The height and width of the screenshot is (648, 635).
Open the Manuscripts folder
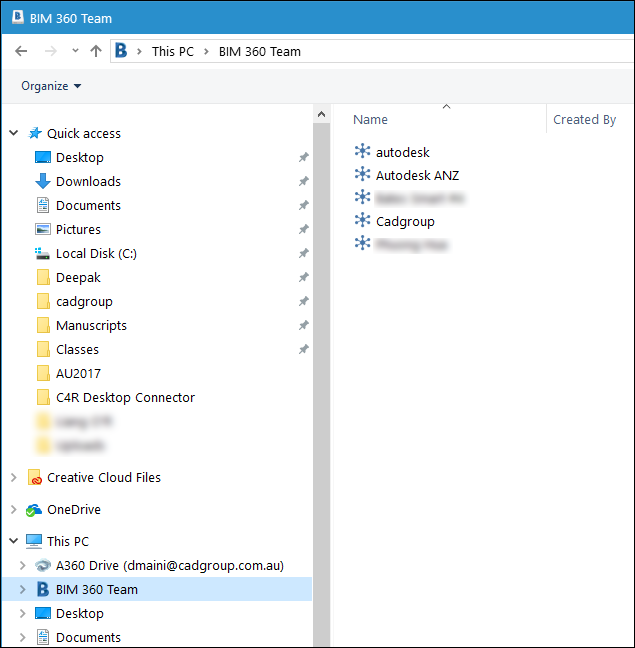pyautogui.click(x=91, y=326)
